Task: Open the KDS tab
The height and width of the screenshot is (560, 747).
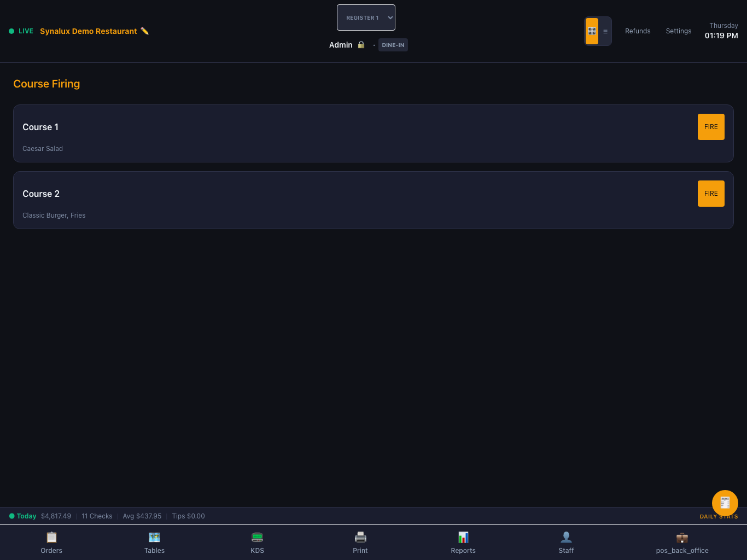Action: pyautogui.click(x=257, y=542)
